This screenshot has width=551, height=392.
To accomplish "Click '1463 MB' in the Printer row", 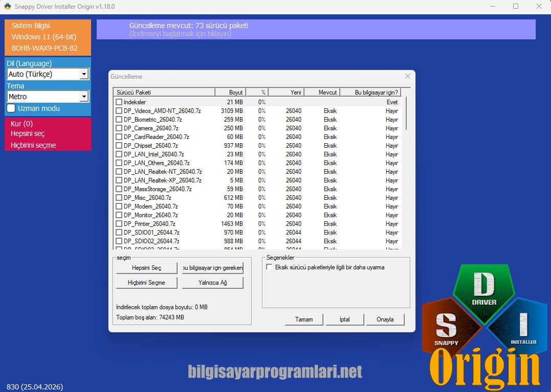I will [232, 223].
